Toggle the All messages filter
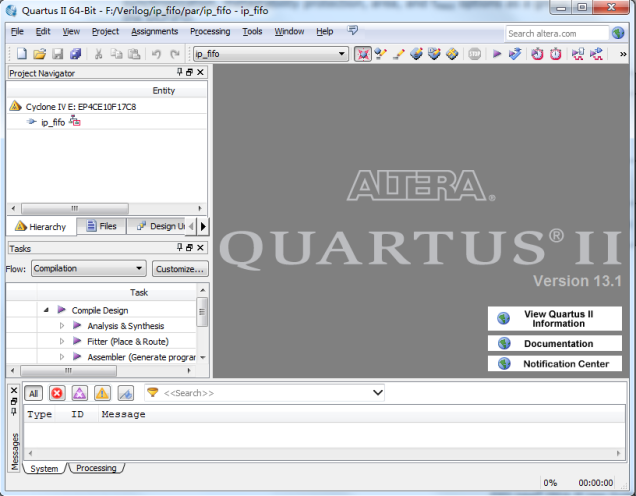Screen dimensions: 636x496 (x=34, y=393)
